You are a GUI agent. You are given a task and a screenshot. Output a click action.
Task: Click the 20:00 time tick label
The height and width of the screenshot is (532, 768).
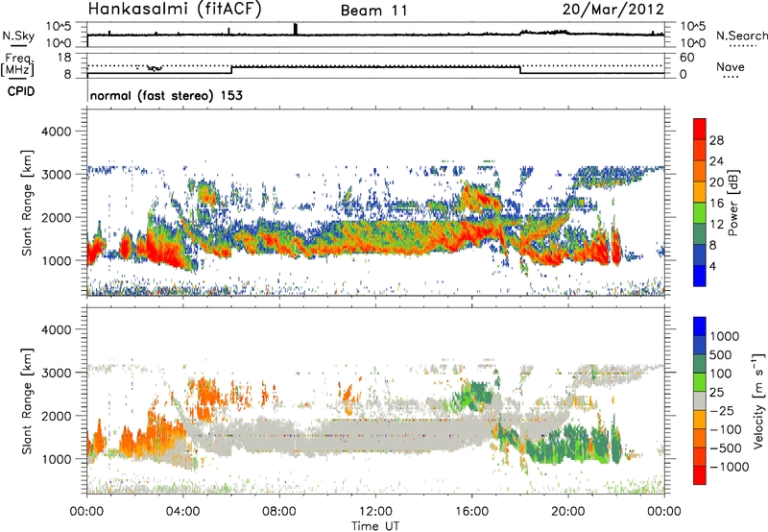click(568, 512)
